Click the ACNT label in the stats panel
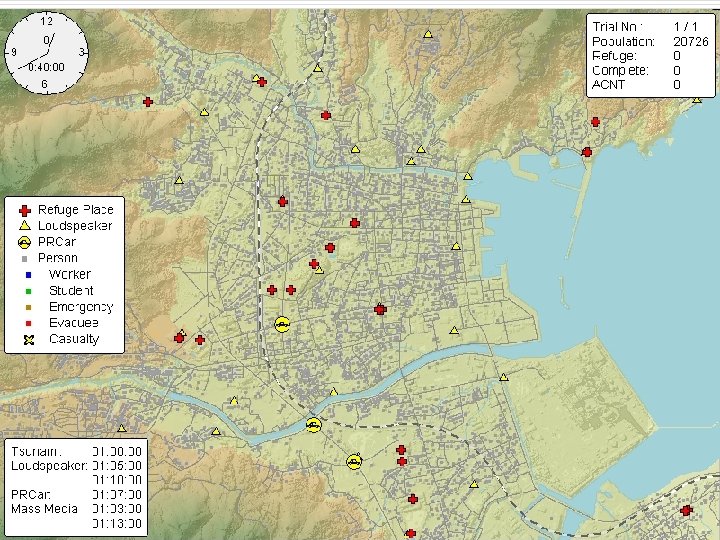720x540 pixels. click(x=608, y=84)
